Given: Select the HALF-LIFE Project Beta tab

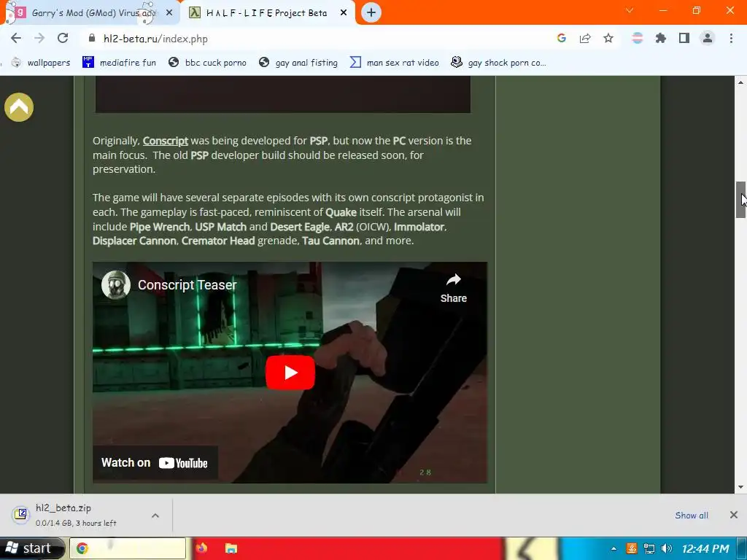Looking at the screenshot, I should coord(266,13).
